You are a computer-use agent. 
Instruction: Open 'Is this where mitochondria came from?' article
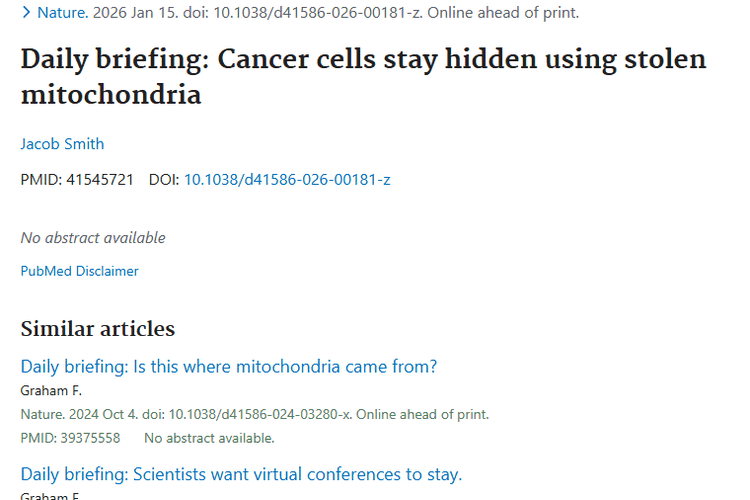click(229, 367)
